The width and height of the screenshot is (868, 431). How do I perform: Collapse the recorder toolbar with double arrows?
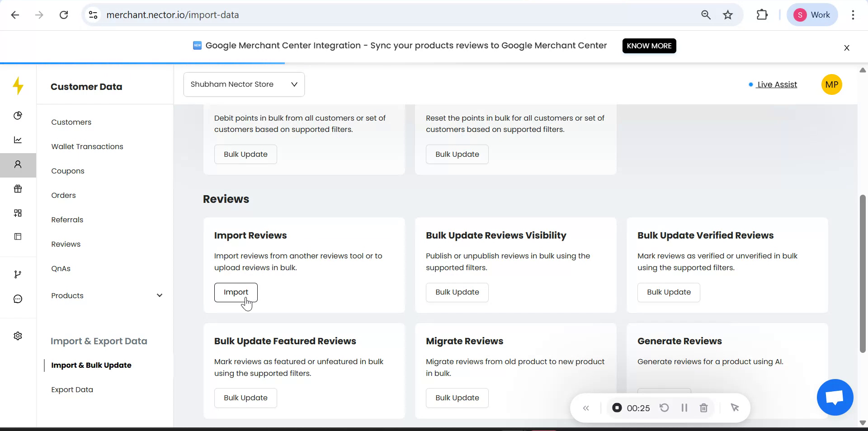(x=586, y=408)
